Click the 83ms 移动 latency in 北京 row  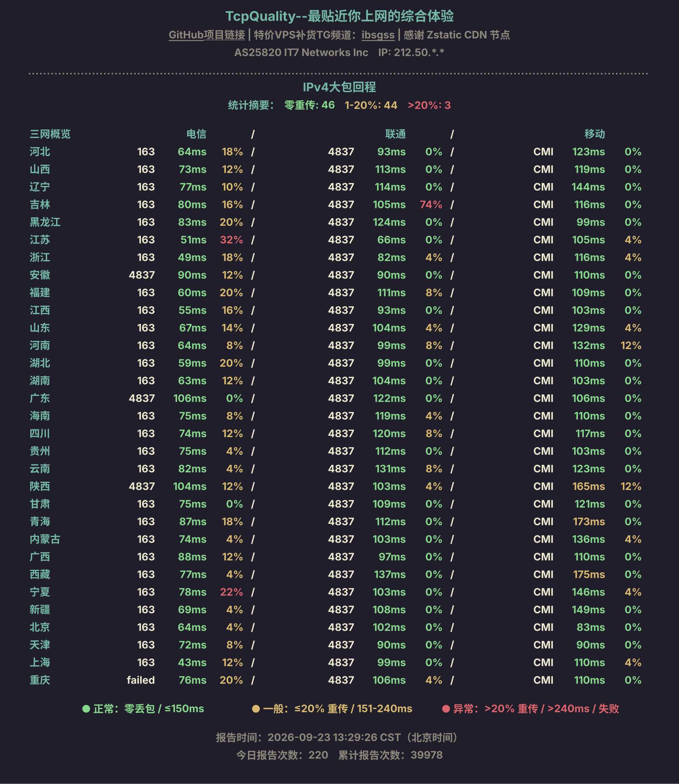[x=591, y=627]
